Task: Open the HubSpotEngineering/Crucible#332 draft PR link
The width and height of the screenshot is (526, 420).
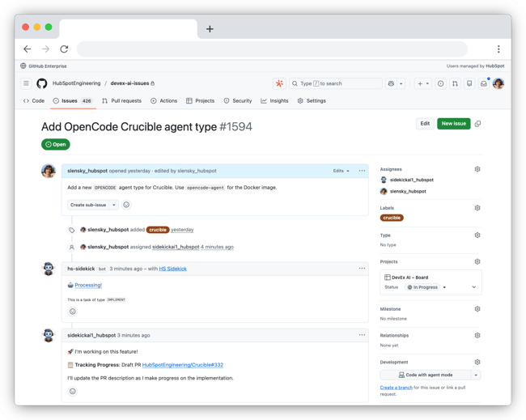Action: tap(183, 365)
